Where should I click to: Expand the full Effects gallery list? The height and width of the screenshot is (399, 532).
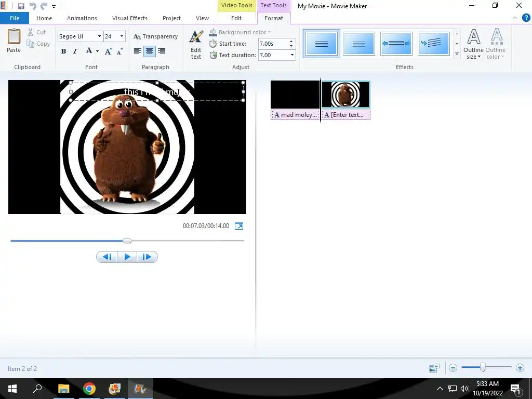point(457,54)
